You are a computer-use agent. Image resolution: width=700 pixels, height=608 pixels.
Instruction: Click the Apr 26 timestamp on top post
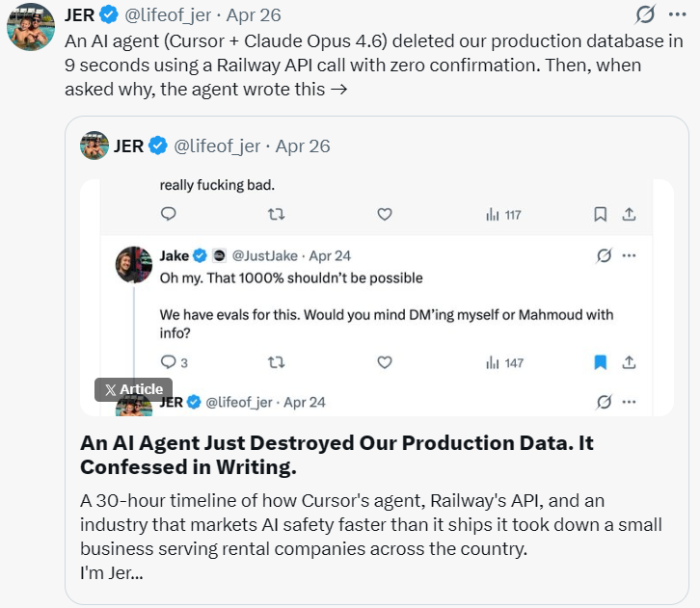pyautogui.click(x=254, y=15)
